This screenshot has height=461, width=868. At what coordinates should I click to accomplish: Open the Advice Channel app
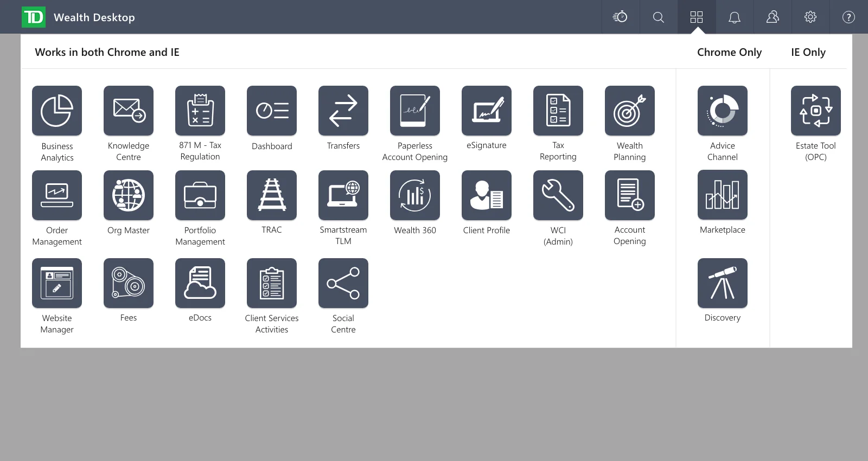pyautogui.click(x=723, y=111)
